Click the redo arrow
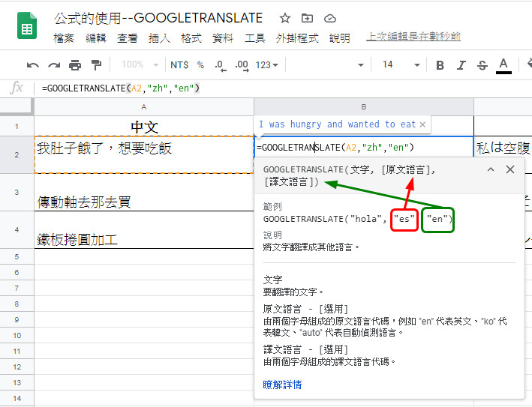Viewport: 532px width, 407px height. pos(54,65)
